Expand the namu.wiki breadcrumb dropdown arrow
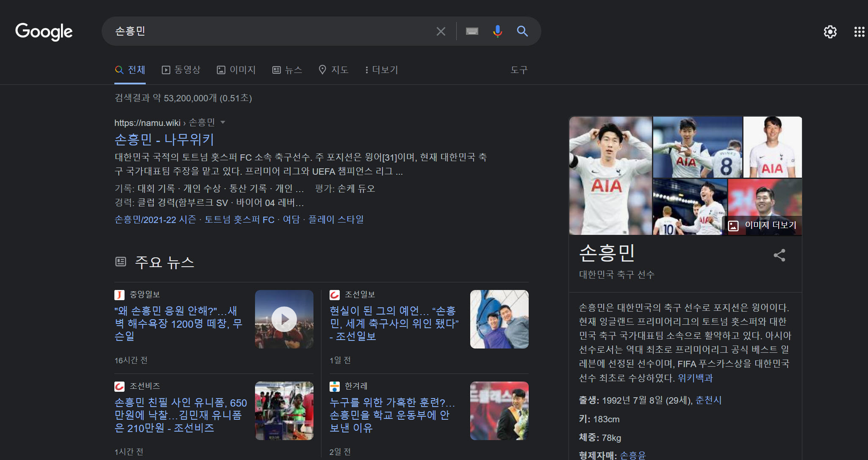The width and height of the screenshot is (868, 460). 223,123
